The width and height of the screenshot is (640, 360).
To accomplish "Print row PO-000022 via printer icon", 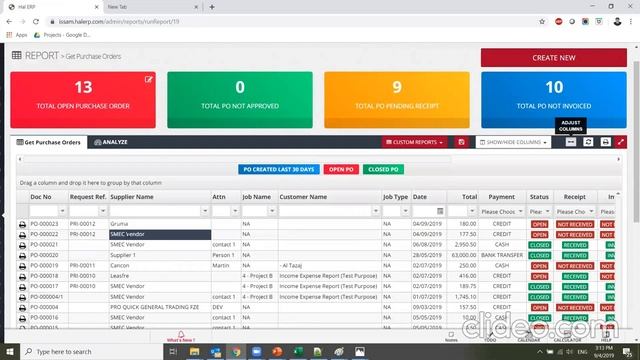I will click(x=22, y=235).
